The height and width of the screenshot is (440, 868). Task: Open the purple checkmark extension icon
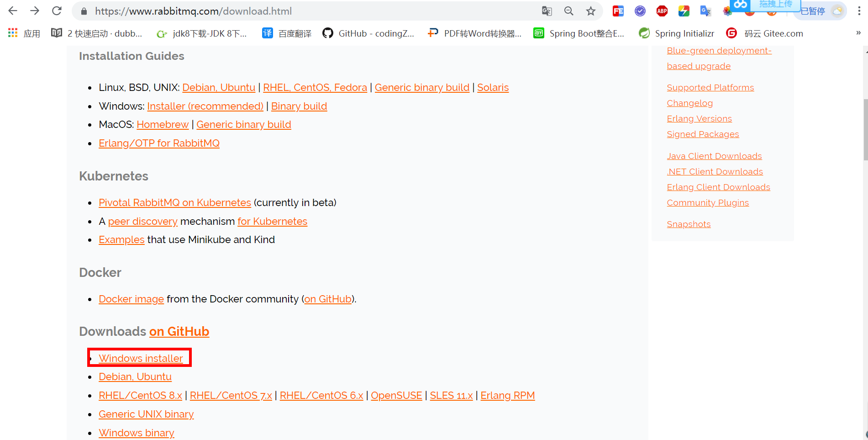[640, 11]
